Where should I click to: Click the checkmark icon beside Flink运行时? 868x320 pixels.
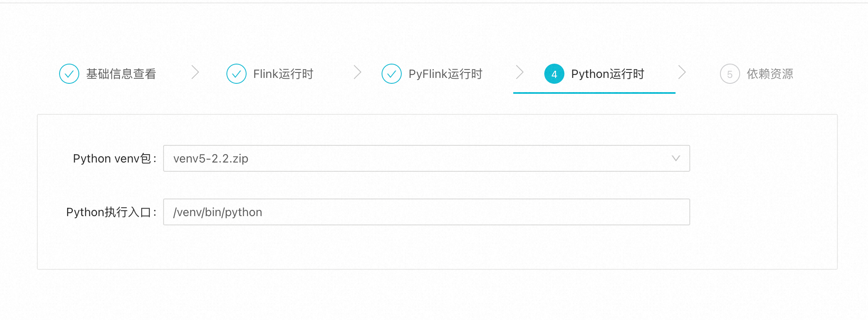pyautogui.click(x=236, y=74)
